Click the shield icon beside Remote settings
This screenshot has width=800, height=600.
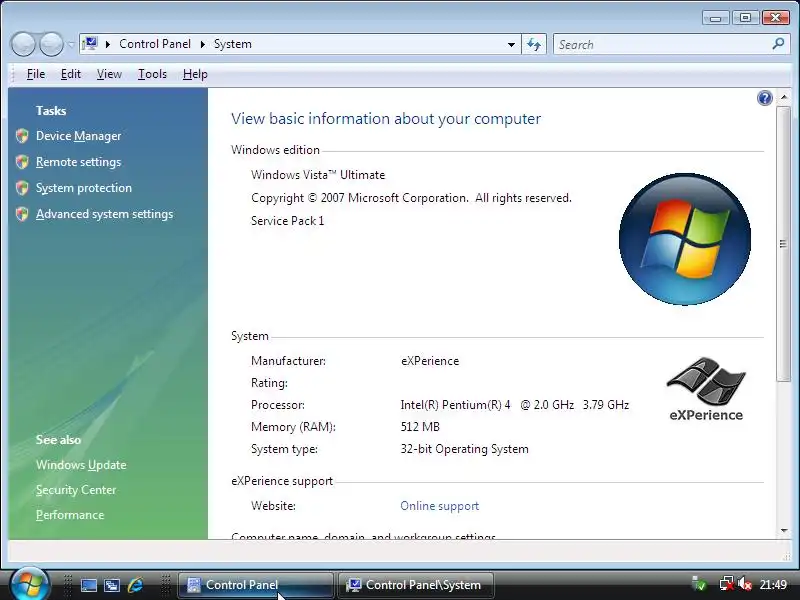point(22,162)
